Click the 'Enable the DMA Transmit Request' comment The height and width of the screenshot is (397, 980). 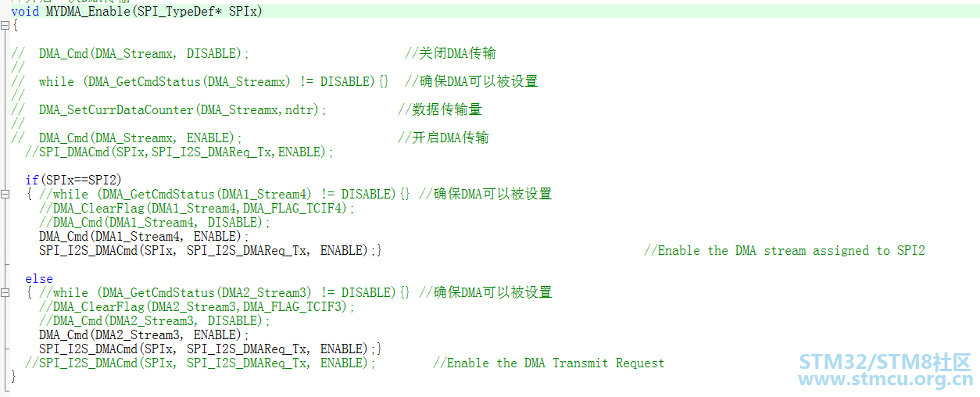pyautogui.click(x=549, y=363)
